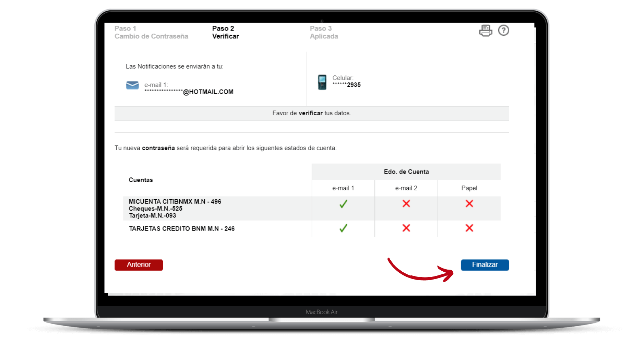
Task: Click green checkmark for TARJETAS CREDITO e-mail 1
Action: point(343,228)
